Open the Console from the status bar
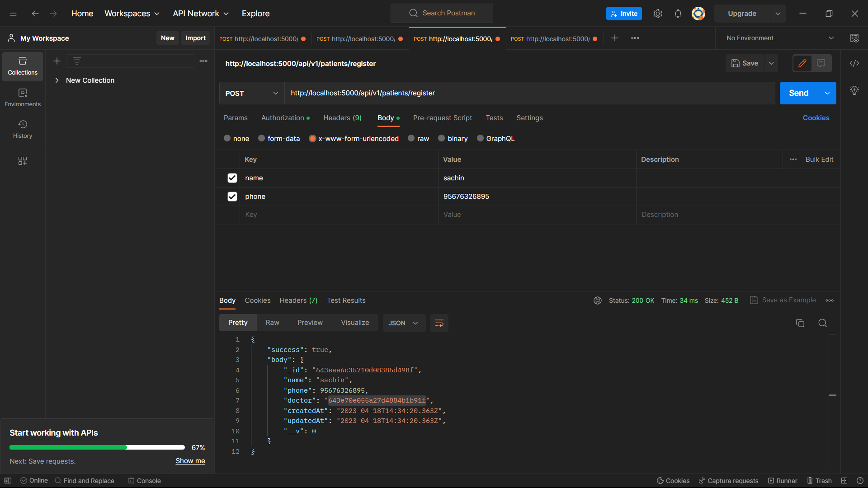The height and width of the screenshot is (488, 868). 144,480
